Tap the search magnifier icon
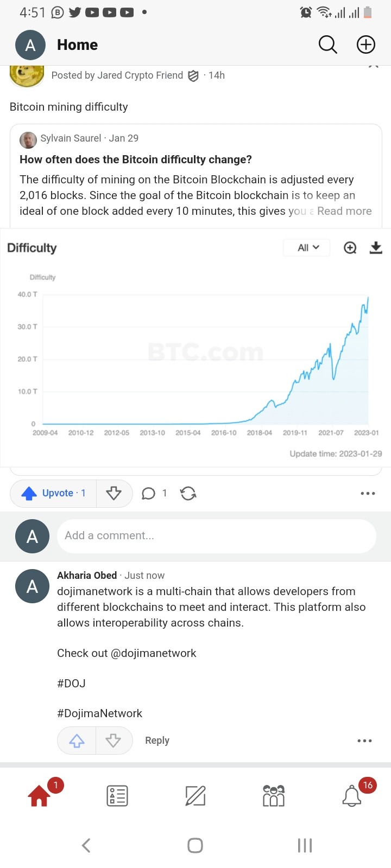 pos(327,45)
